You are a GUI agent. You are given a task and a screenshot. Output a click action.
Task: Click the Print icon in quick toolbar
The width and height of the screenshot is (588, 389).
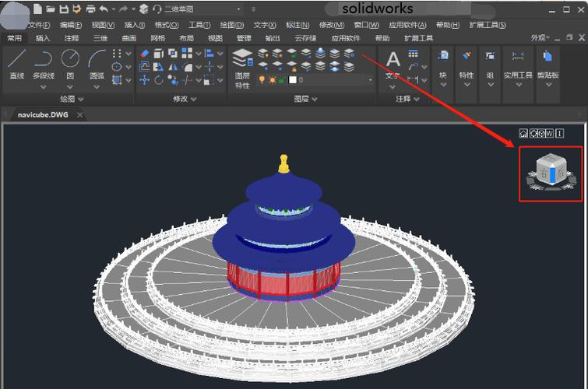(90, 9)
